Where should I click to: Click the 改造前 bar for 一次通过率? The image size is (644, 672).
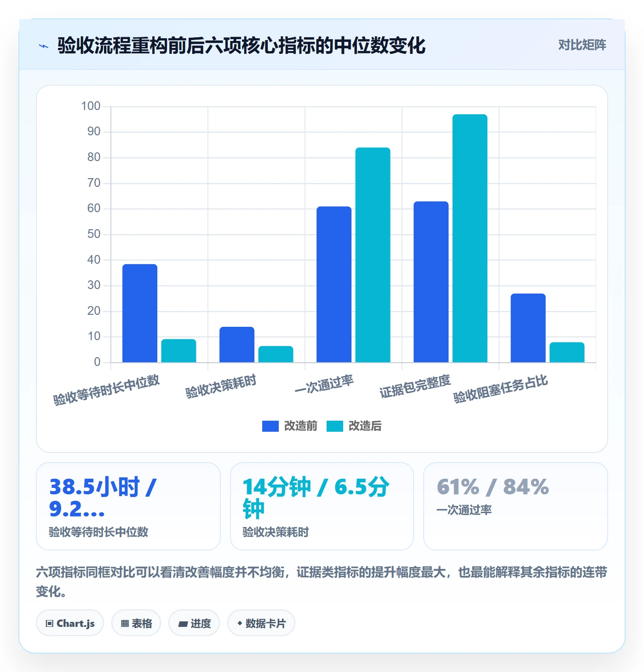[x=334, y=284]
